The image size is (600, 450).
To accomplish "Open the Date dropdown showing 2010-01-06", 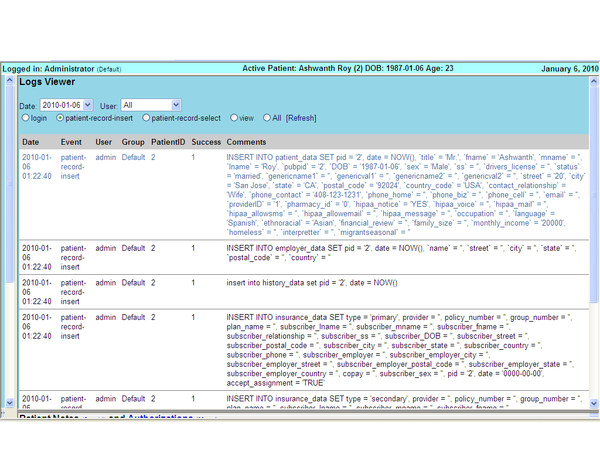I will (66, 104).
